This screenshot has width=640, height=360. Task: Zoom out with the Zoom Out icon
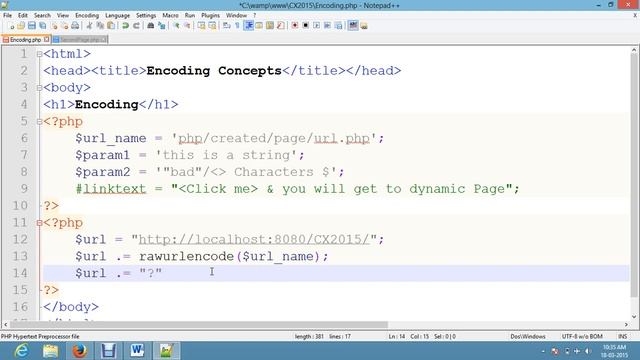click(188, 26)
